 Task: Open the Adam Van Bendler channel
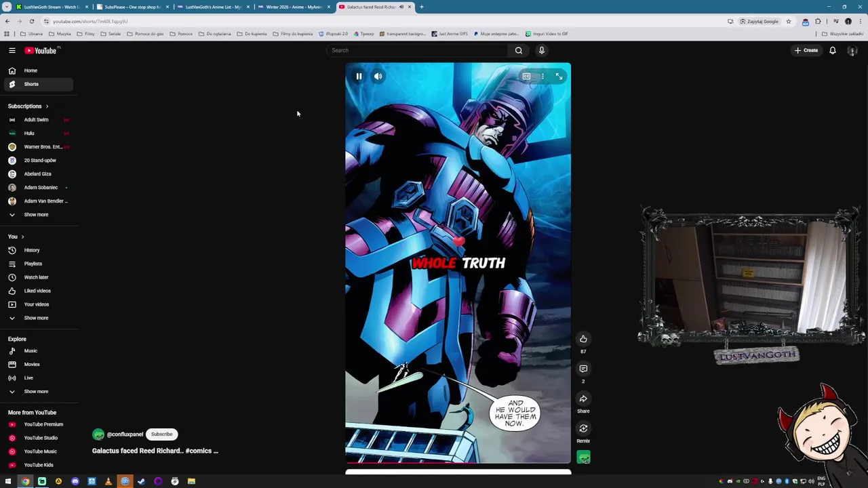pyautogui.click(x=38, y=201)
